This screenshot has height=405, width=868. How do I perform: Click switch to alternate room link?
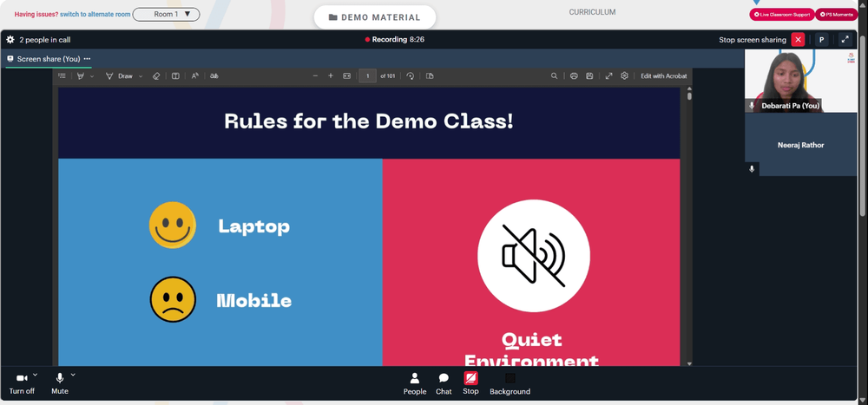(95, 15)
